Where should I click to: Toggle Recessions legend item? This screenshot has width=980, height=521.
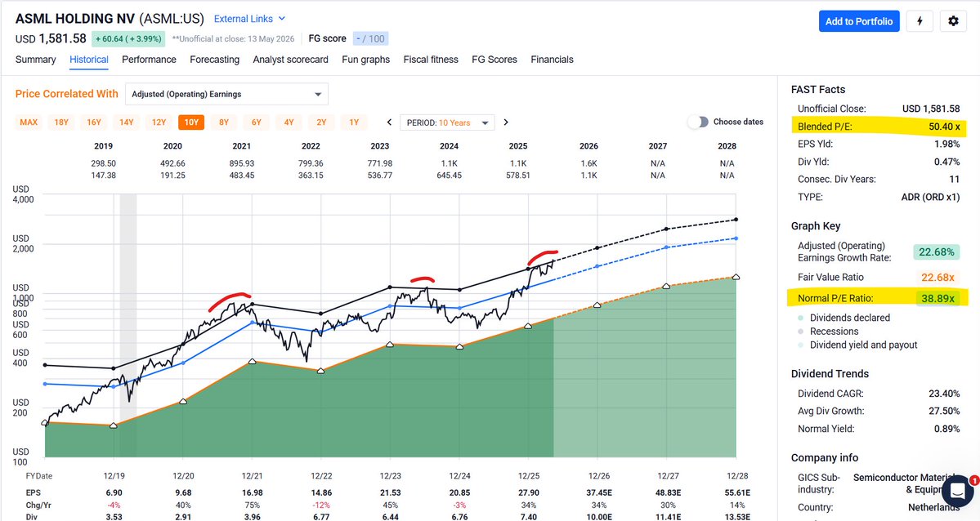828,332
